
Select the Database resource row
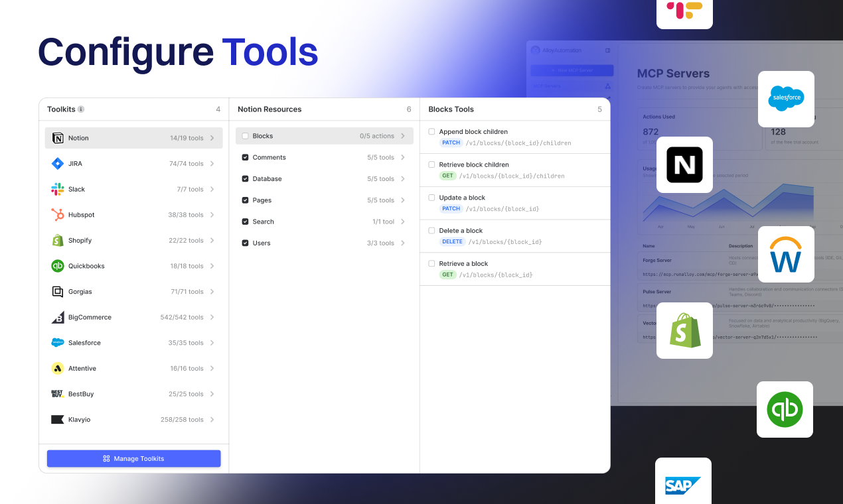point(324,179)
